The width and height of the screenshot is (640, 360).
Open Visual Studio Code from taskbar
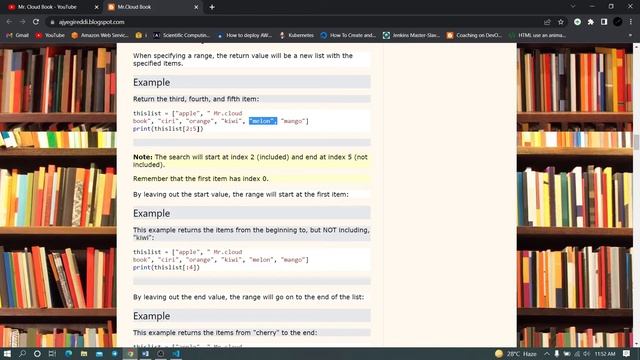coord(176,353)
